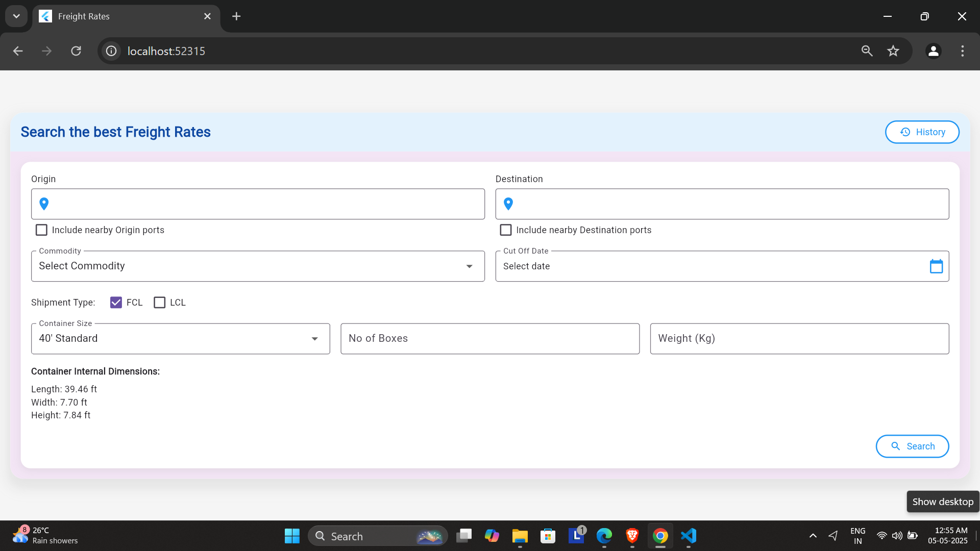980x551 pixels.
Task: Open a new browser tab
Action: pos(236,16)
